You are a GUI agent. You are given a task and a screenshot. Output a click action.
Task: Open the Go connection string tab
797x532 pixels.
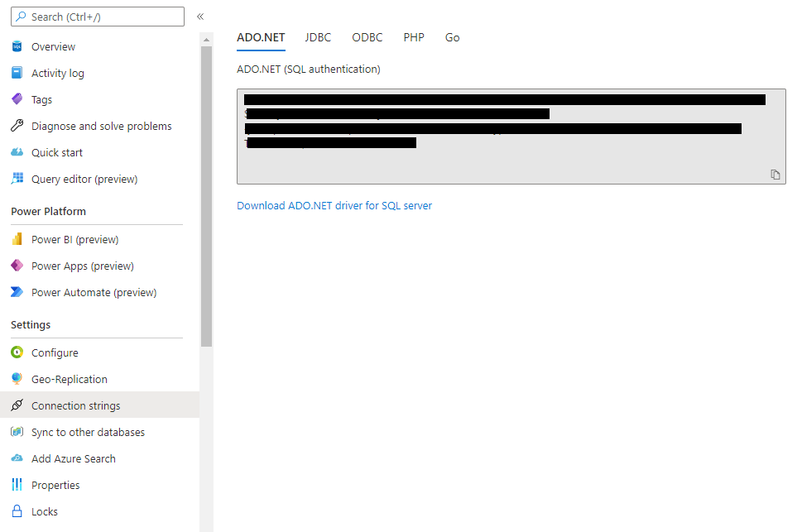[452, 38]
